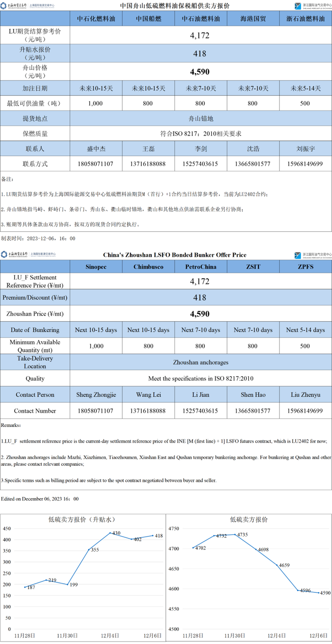This screenshot has width=332, height=644.
Task: Click the 符合ISO 8217：2010相关要求 cell
Action: click(201, 134)
